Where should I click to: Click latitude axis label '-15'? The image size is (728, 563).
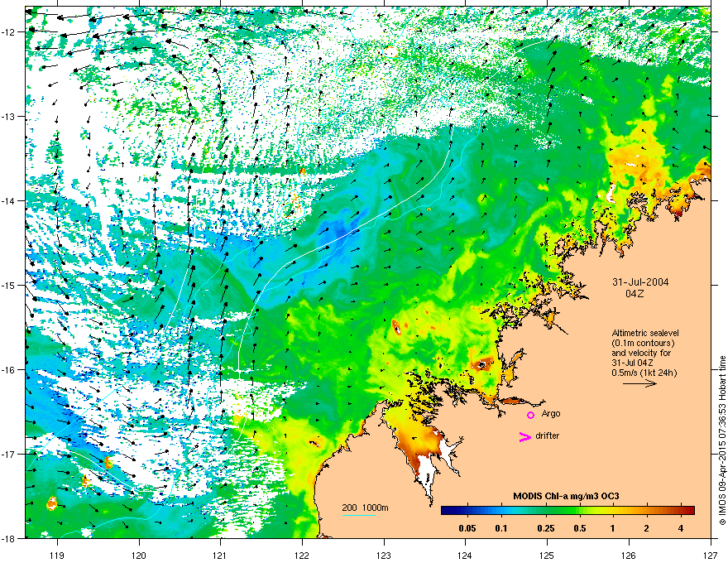coord(9,285)
